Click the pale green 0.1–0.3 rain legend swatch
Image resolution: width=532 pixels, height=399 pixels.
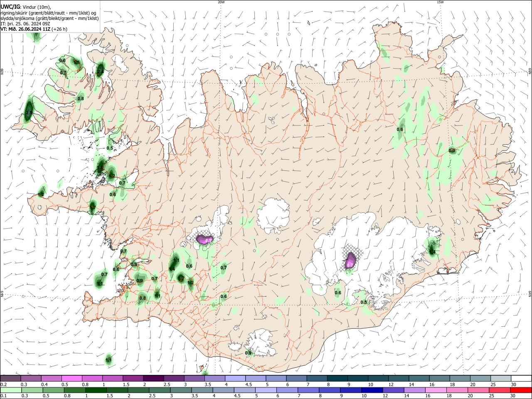coord(10,390)
